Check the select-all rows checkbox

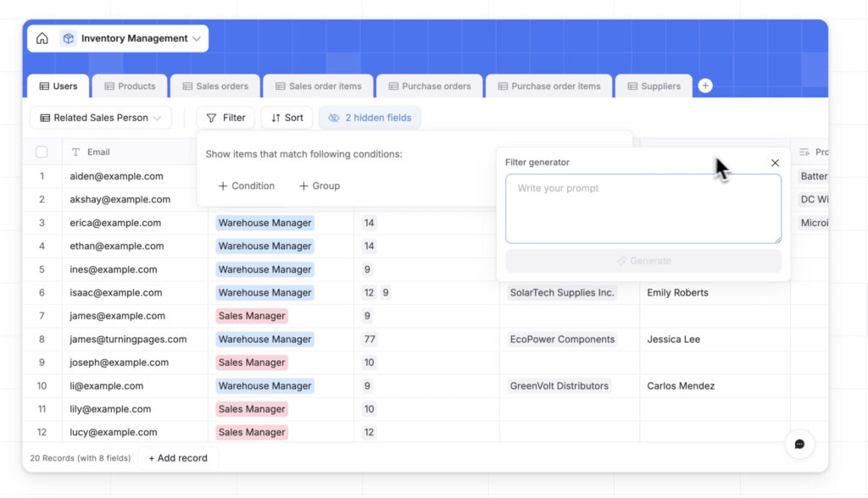click(42, 152)
